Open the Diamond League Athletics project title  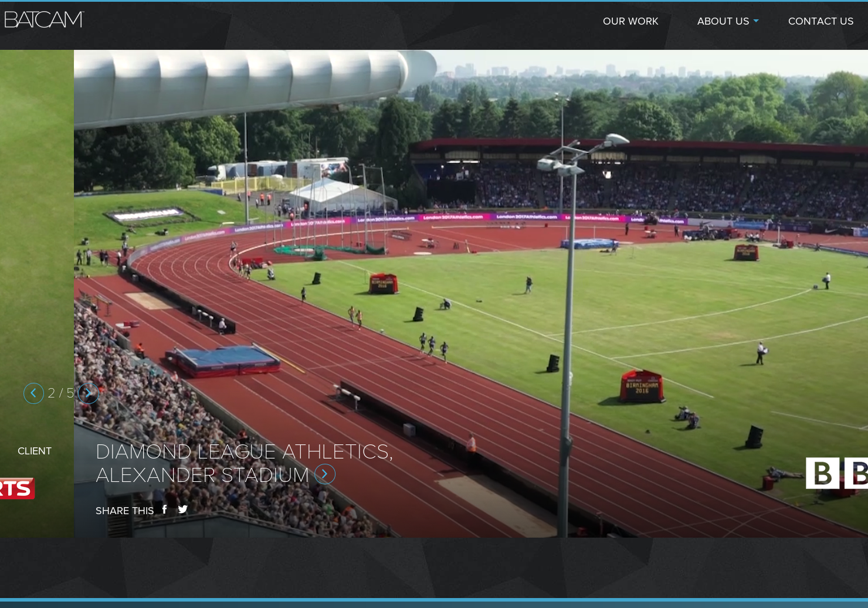click(x=244, y=463)
